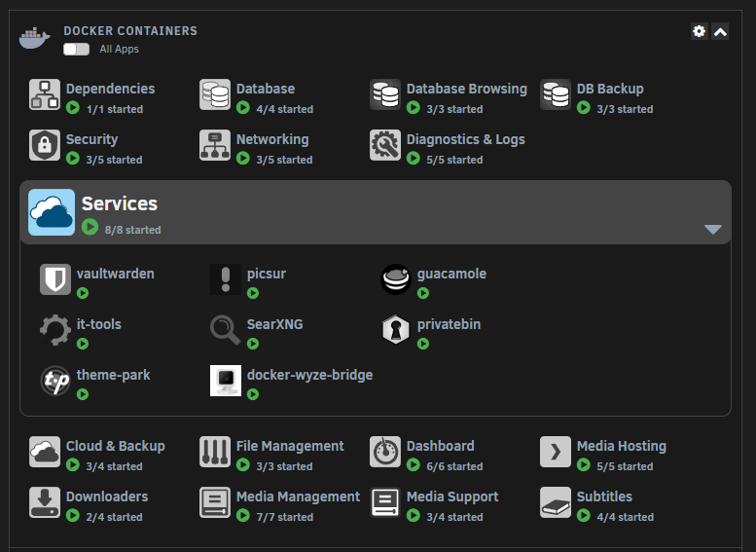Click the SearXNG container name
The width and height of the screenshot is (756, 552).
pos(274,324)
